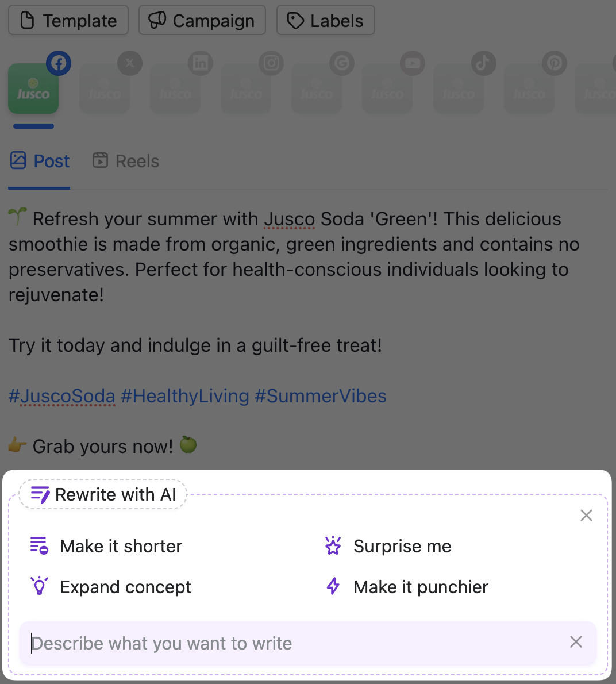This screenshot has height=684, width=616.
Task: Select the YouTube Jusco account avatar
Action: point(387,89)
